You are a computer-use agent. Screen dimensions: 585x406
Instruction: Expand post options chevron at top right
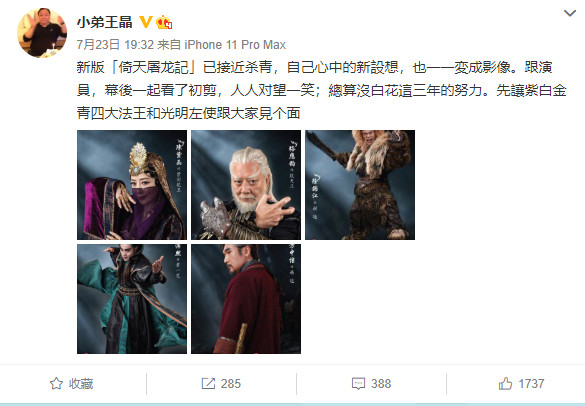tap(570, 13)
